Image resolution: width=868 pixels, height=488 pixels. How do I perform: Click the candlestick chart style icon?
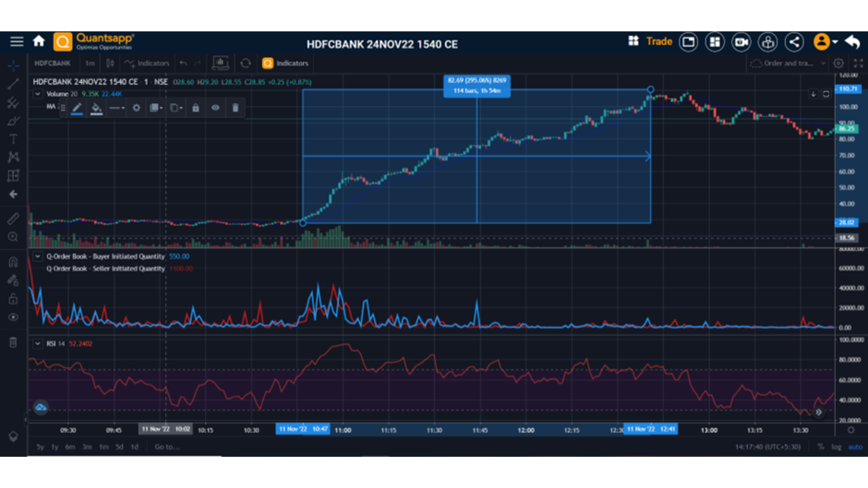pos(110,63)
